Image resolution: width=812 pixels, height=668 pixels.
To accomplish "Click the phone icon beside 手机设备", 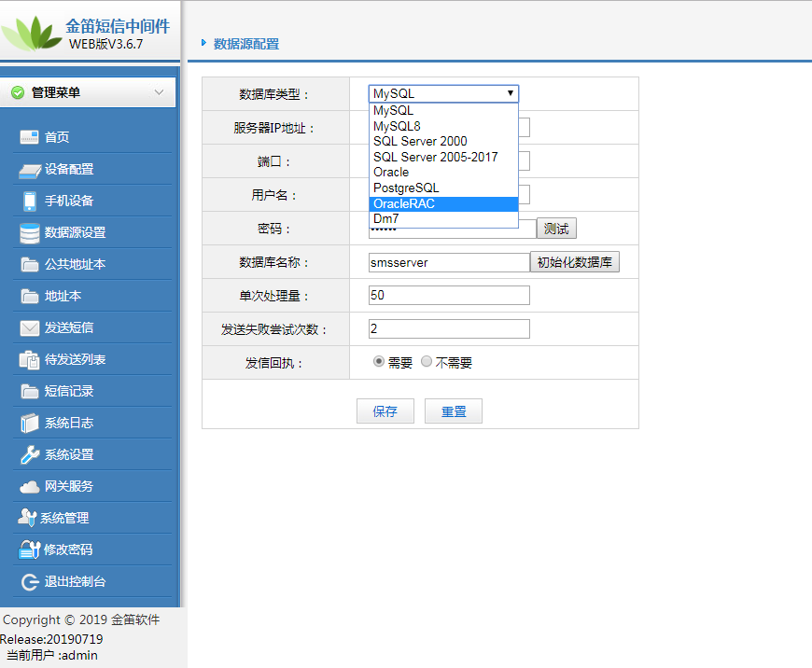I will (x=29, y=201).
